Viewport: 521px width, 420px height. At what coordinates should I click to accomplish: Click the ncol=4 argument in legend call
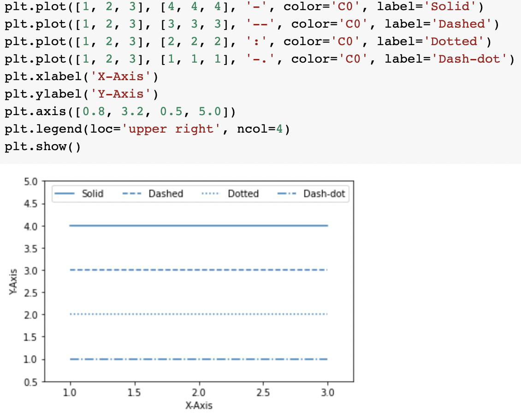click(x=260, y=129)
